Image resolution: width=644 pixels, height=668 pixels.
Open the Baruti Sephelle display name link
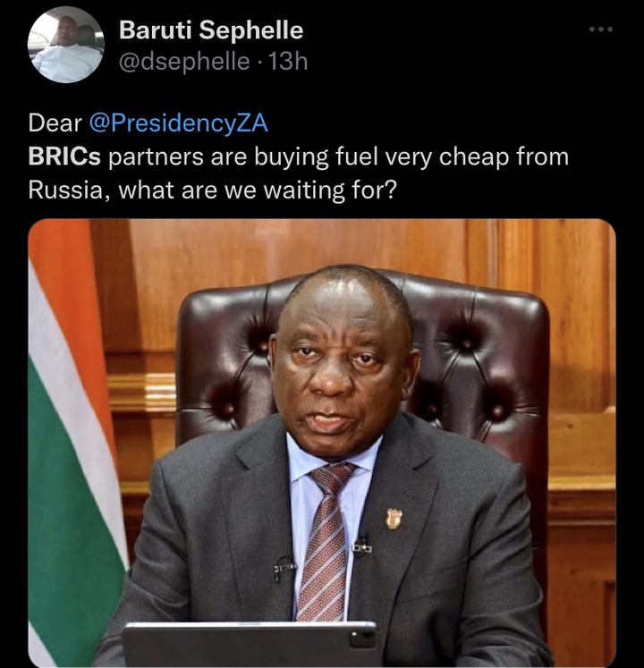(x=211, y=30)
